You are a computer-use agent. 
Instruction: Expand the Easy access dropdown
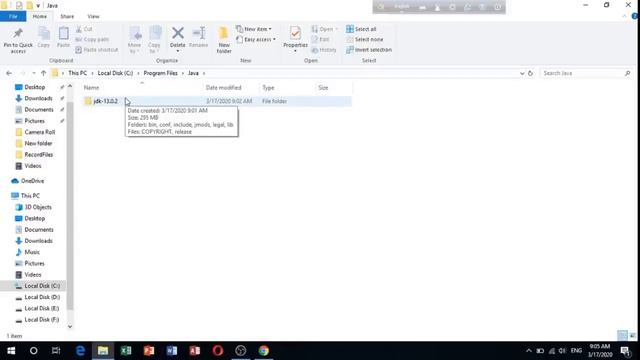274,39
